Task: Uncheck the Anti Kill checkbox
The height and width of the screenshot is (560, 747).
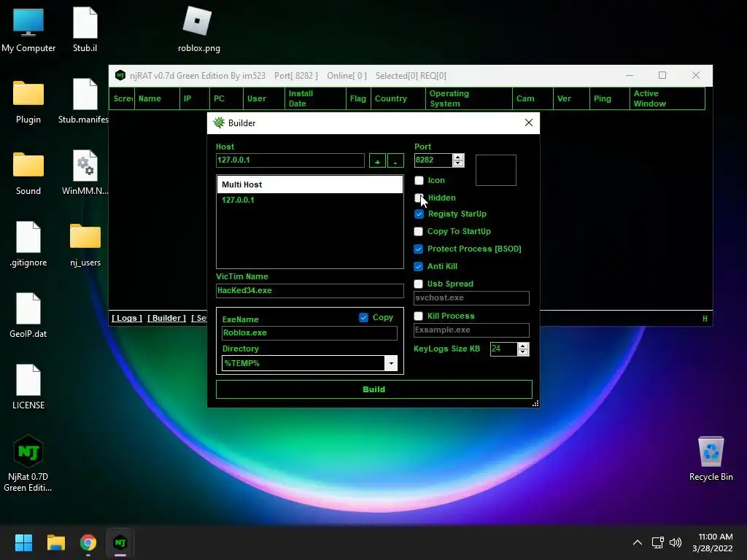Action: [418, 266]
